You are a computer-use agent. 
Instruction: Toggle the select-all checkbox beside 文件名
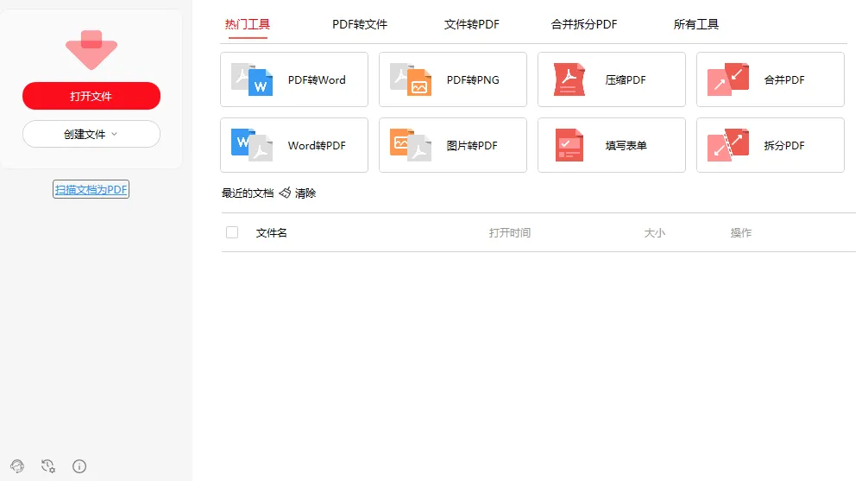tap(232, 232)
